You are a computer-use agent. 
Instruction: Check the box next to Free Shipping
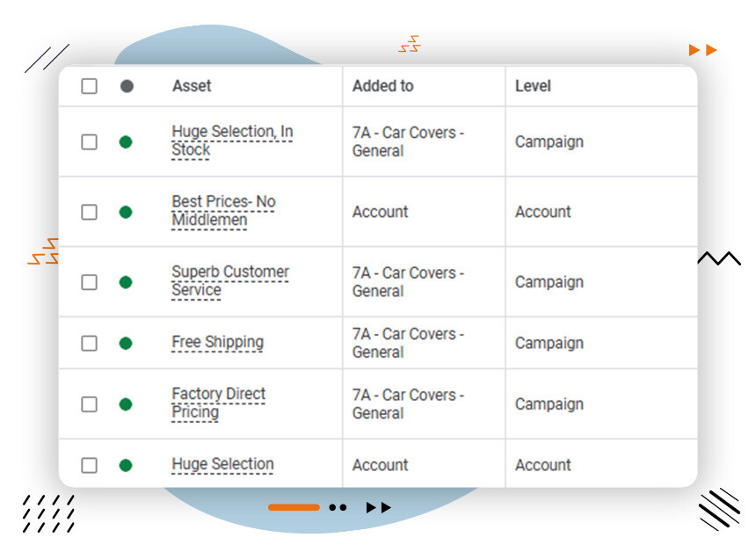click(89, 343)
